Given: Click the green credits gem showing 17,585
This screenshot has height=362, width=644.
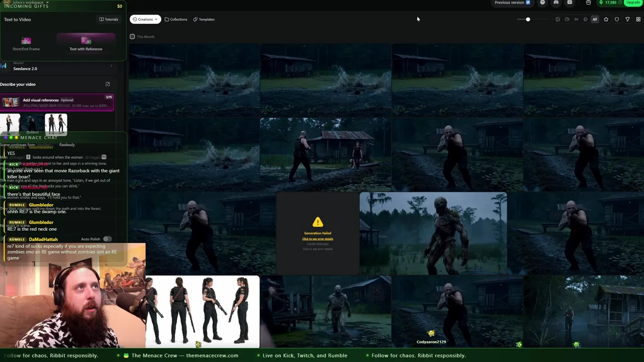Looking at the screenshot, I should [x=601, y=3].
